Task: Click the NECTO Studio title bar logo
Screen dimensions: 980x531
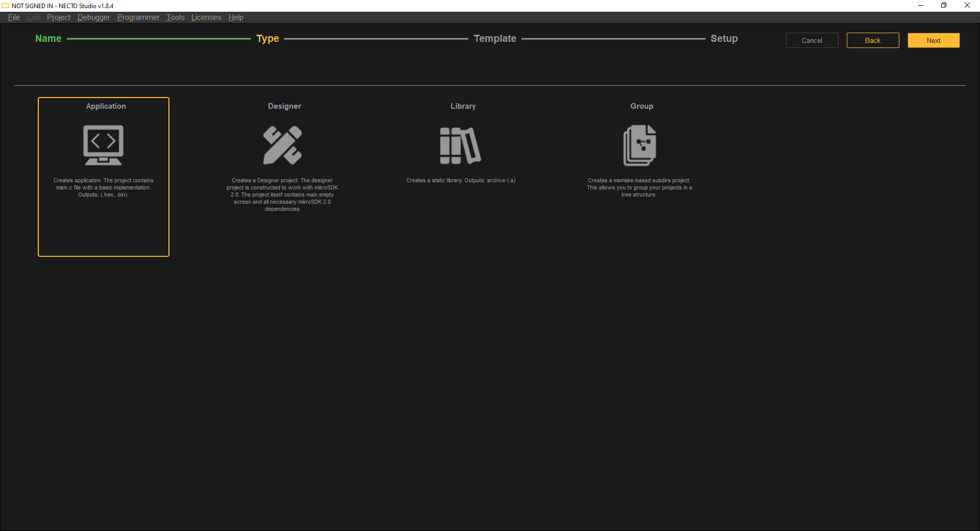Action: 6,6
